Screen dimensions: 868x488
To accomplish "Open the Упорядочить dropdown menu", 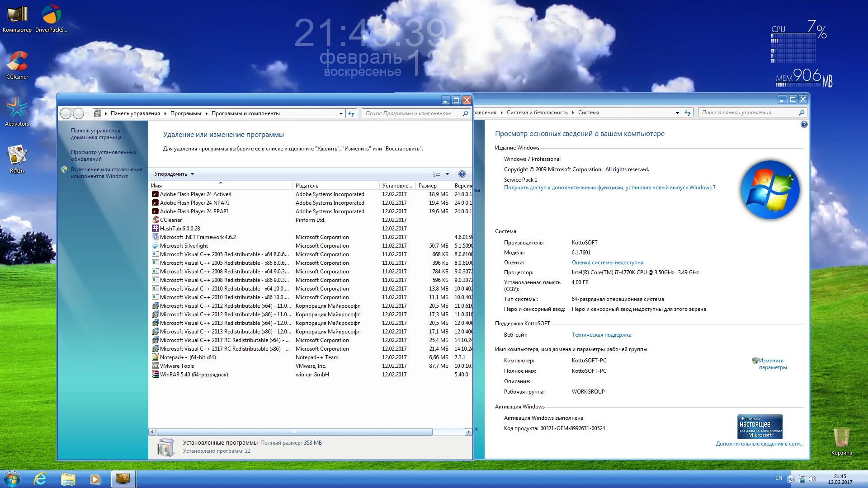I will click(174, 174).
